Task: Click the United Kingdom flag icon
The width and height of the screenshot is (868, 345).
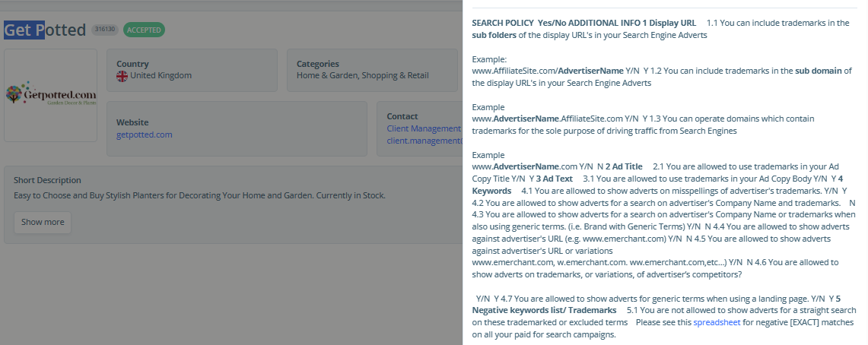Action: pyautogui.click(x=122, y=76)
